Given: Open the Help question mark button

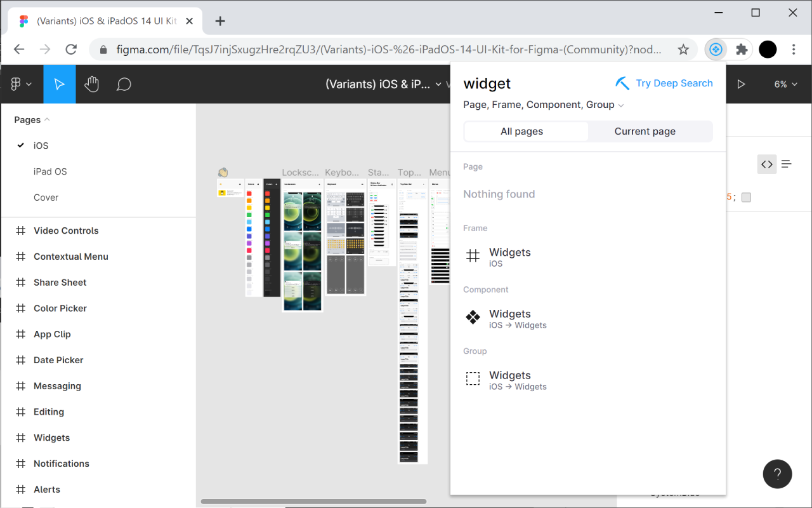Looking at the screenshot, I should click(x=777, y=474).
